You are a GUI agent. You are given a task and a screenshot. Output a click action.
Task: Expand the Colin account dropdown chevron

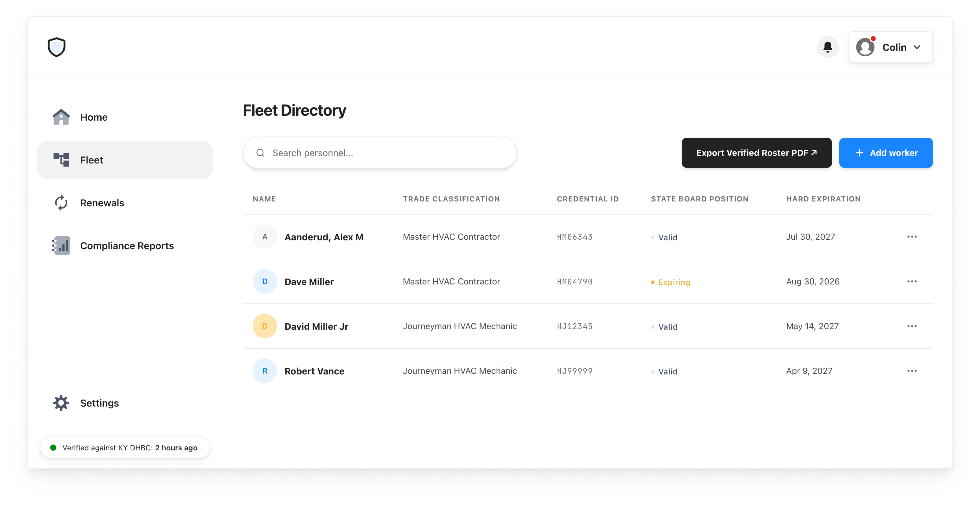[917, 47]
